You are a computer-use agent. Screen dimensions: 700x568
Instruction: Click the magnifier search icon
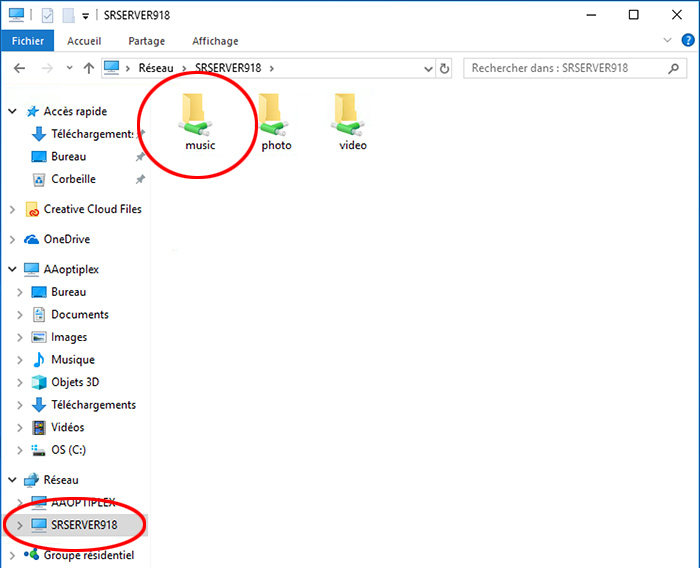(x=674, y=68)
